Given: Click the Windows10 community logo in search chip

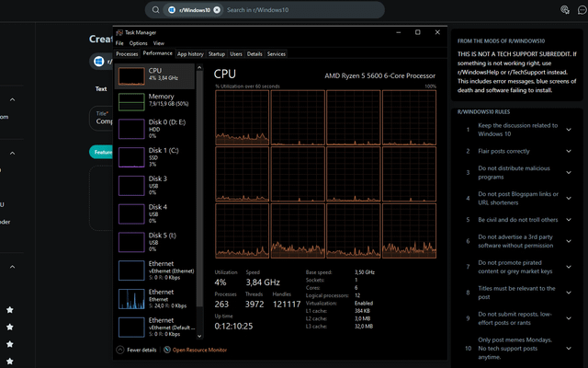Looking at the screenshot, I should 172,10.
